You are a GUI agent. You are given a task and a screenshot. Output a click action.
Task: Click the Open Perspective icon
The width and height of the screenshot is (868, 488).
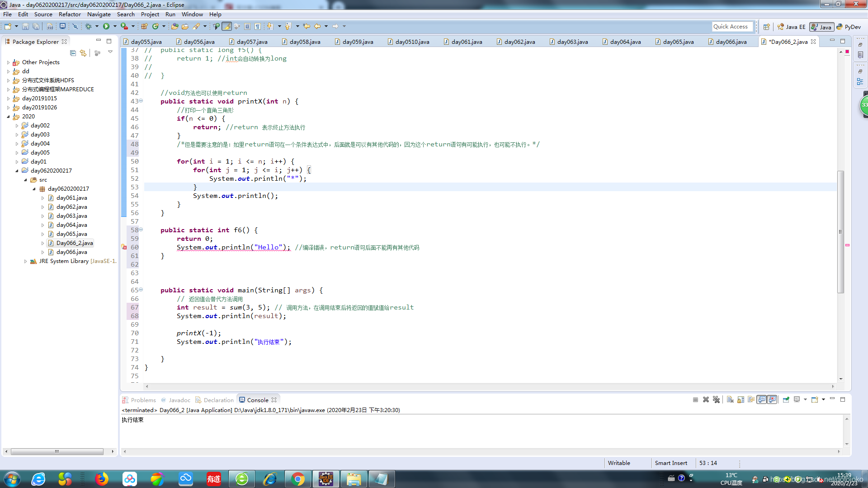767,27
